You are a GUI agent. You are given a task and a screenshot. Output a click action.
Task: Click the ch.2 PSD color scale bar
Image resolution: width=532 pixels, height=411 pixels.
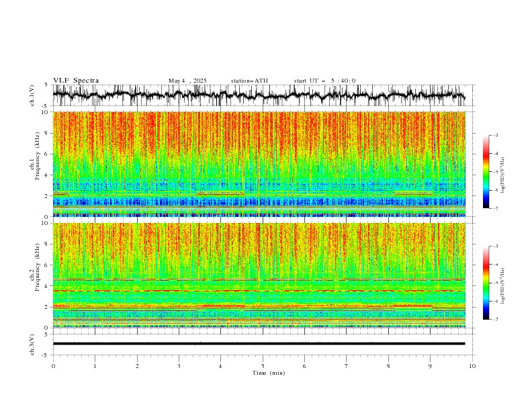pos(486,283)
